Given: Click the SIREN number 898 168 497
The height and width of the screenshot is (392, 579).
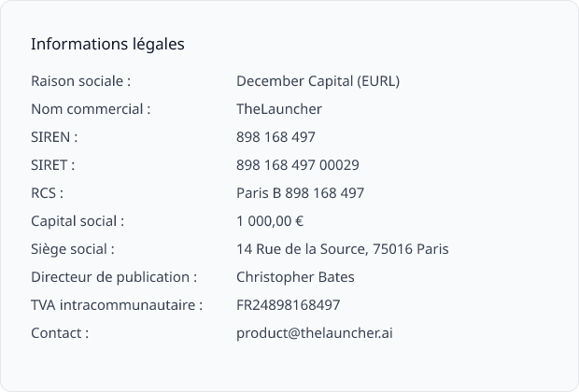Looking at the screenshot, I should 275,137.
